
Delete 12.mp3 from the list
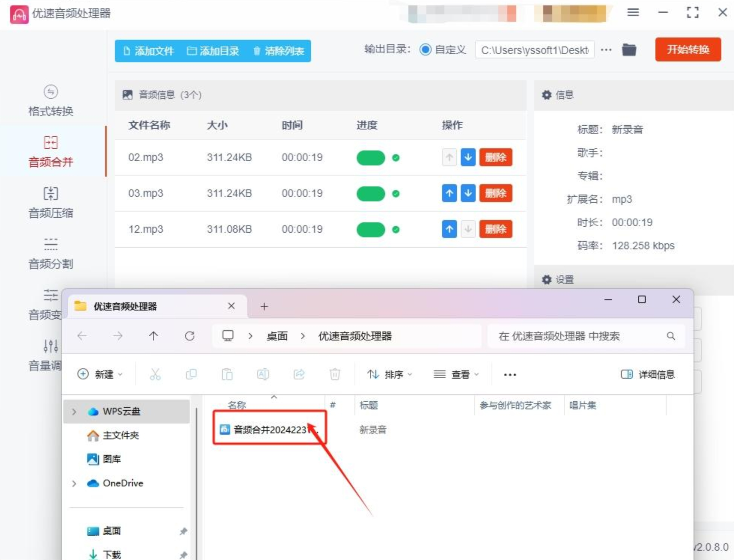click(x=496, y=229)
